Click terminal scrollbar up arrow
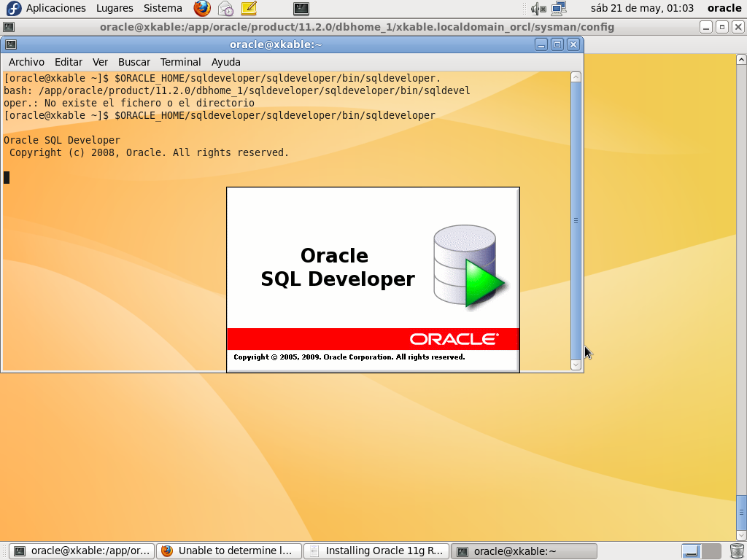The height and width of the screenshot is (560, 747). tap(576, 77)
